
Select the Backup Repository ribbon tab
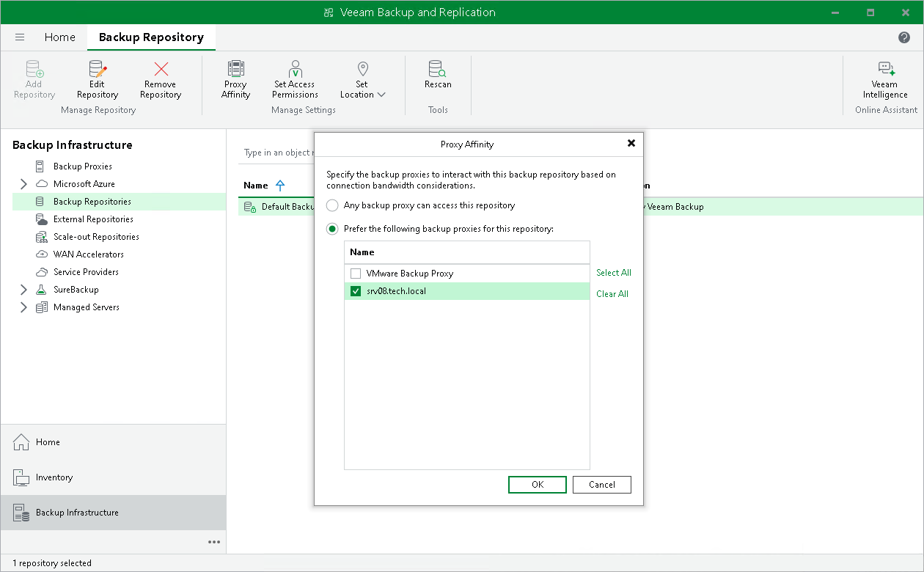coord(151,37)
